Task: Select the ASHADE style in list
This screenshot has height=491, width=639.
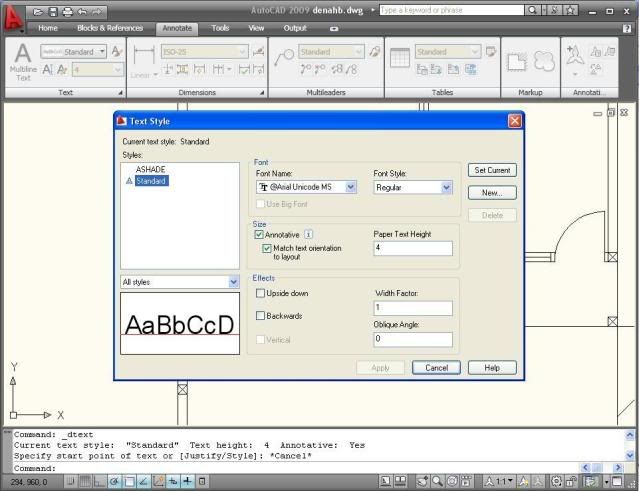Action: coord(150,169)
